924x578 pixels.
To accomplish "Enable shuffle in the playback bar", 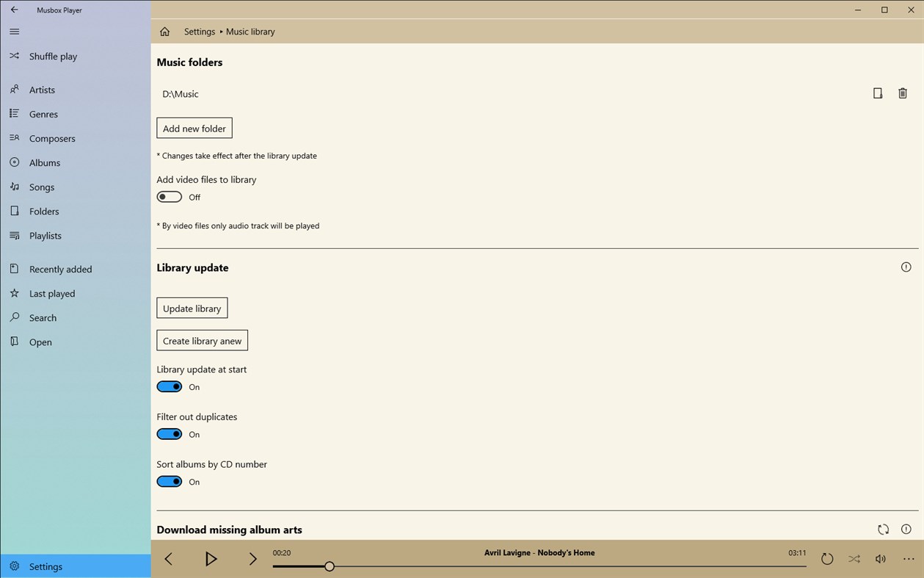I will tap(854, 559).
